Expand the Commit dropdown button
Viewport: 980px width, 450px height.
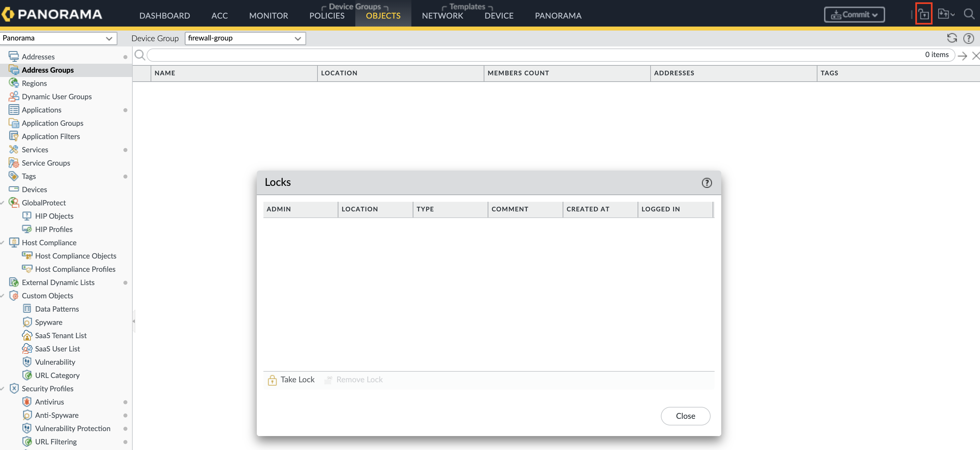(x=854, y=15)
